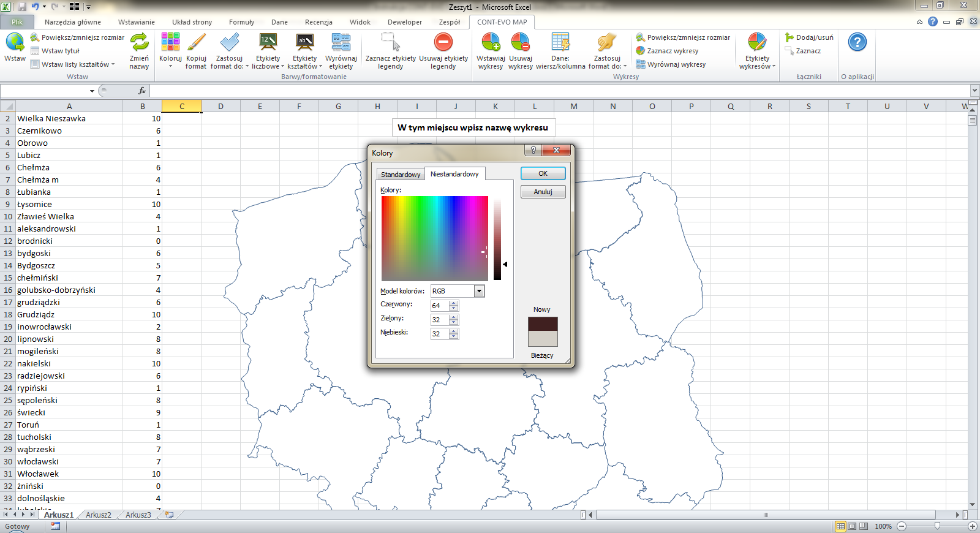Click Wstawiaj wykresy icon
This screenshot has height=533, width=980.
pyautogui.click(x=491, y=42)
